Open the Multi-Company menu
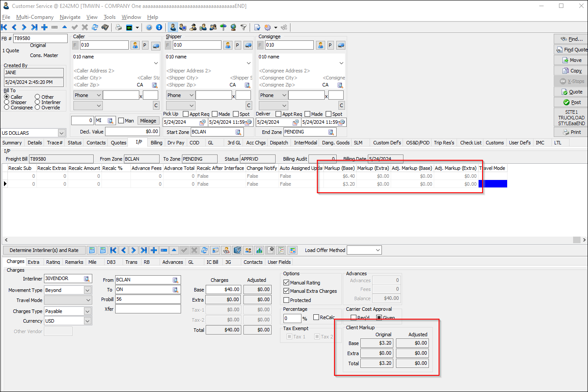The image size is (588, 392). coord(35,17)
